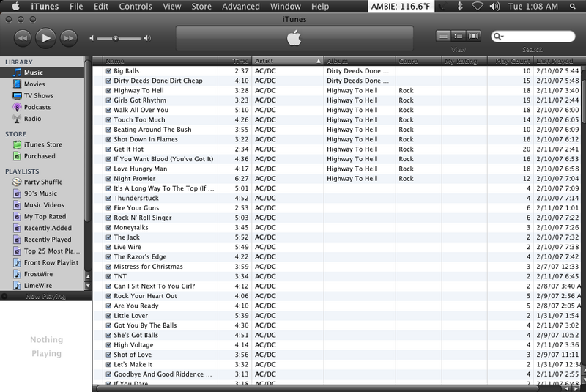586x392 pixels.
Task: Open the File menu
Action: coord(76,7)
